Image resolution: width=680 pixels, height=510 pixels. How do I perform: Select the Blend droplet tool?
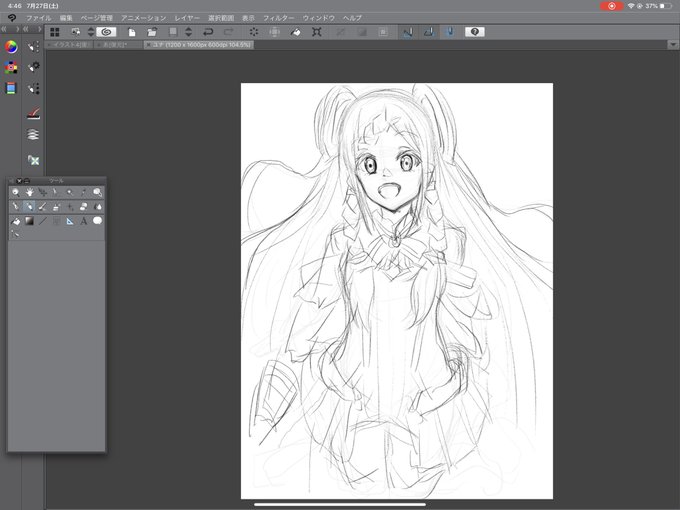tap(97, 207)
